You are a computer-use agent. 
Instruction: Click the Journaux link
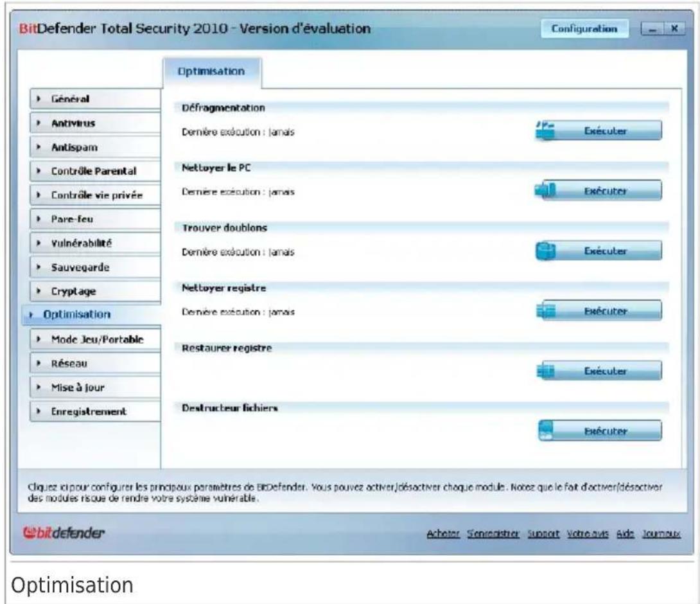[x=661, y=534]
